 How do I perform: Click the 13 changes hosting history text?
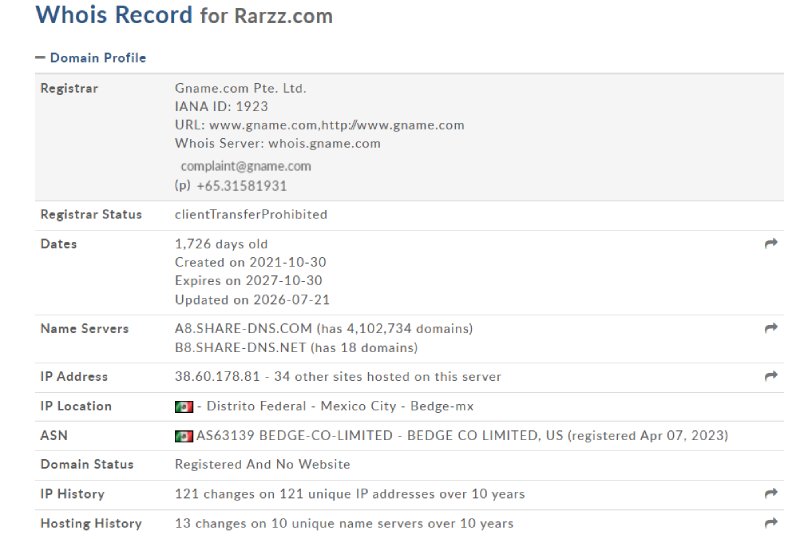(344, 524)
